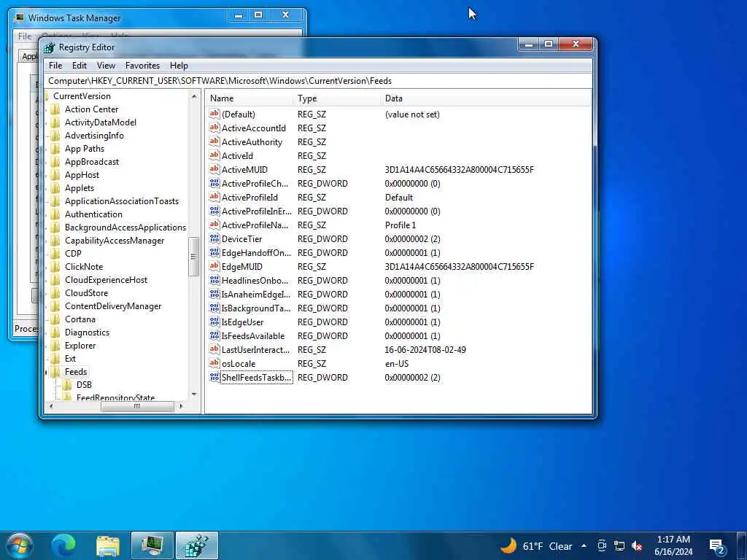
Task: Click the DeviceTier DWORD value icon
Action: tap(214, 238)
